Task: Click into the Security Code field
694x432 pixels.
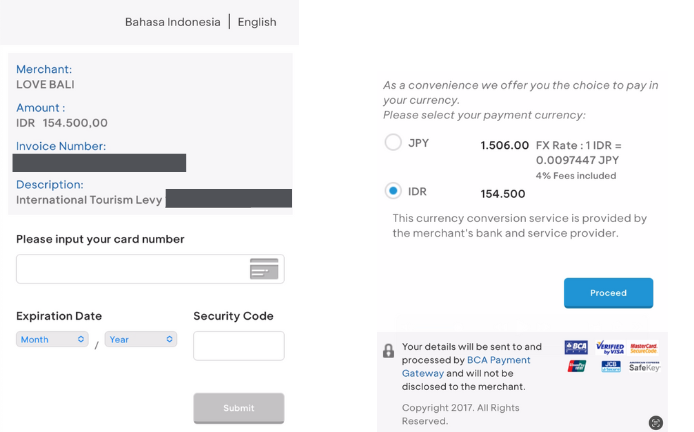Action: 238,346
